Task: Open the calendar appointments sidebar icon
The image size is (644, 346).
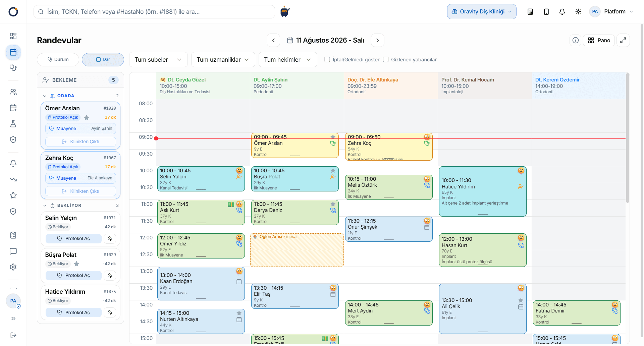Action: click(x=13, y=52)
